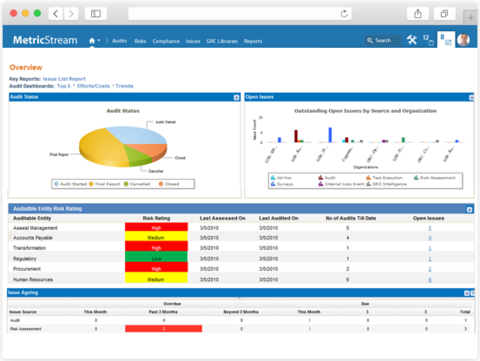Open the home dropdown arrow
Image resolution: width=480 pixels, height=361 pixels.
(99, 41)
